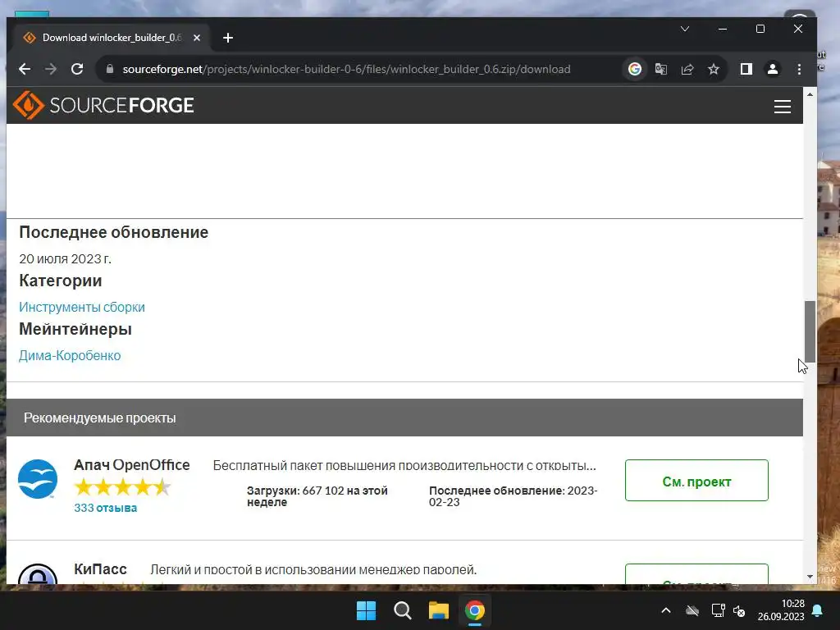This screenshot has width=840, height=630.
Task: Open Инструменты сборки category link
Action: 82,307
